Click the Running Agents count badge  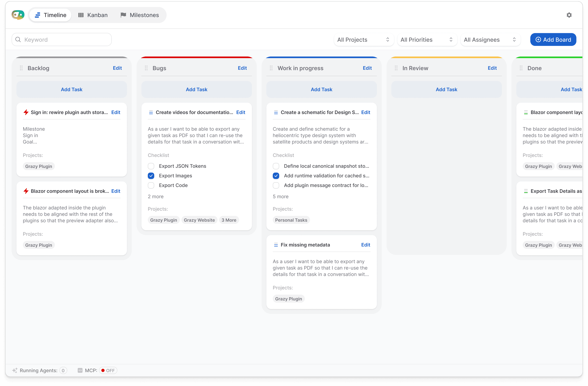tap(63, 370)
